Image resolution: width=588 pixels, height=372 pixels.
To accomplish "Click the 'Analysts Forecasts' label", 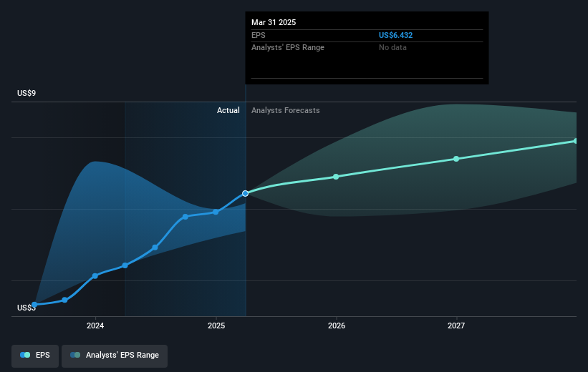I will click(285, 110).
